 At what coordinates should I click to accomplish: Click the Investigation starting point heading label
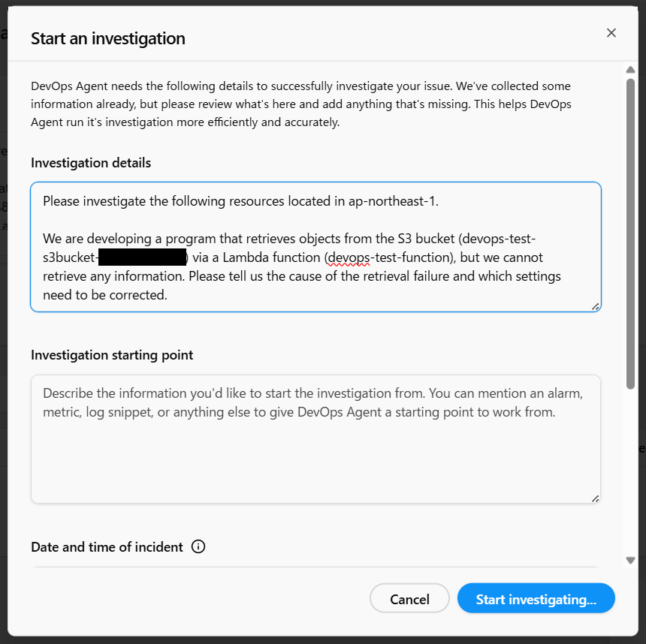pyautogui.click(x=112, y=355)
